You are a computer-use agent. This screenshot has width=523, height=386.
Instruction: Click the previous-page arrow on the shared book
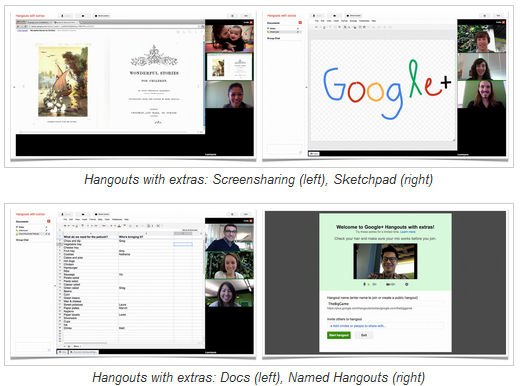coord(24,86)
